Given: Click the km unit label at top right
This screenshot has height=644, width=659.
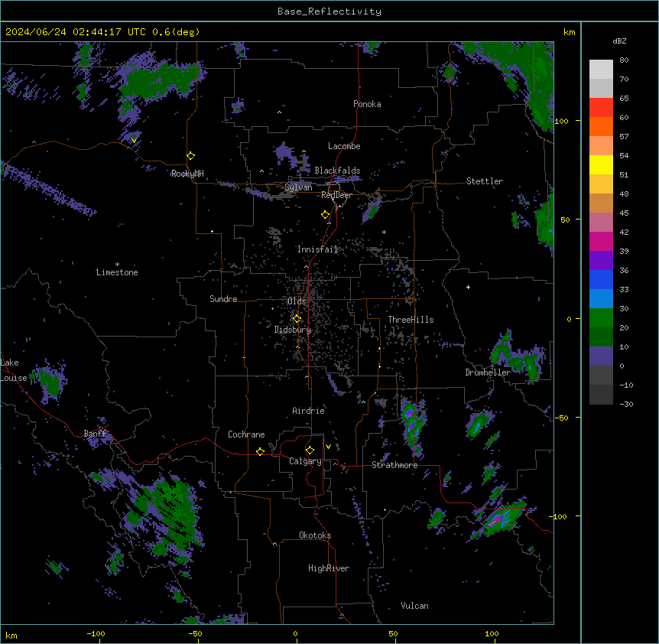Looking at the screenshot, I should [x=569, y=32].
